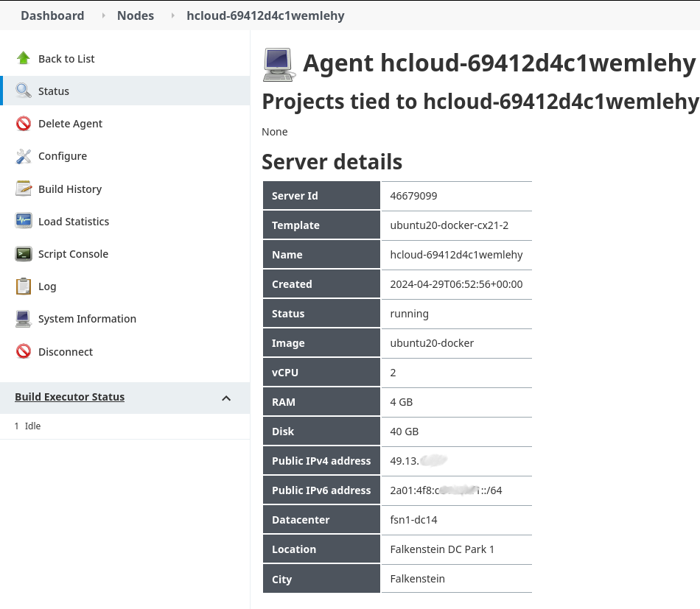Click the Datacenter value fsn1-dc14
The image size is (700, 609).
413,520
